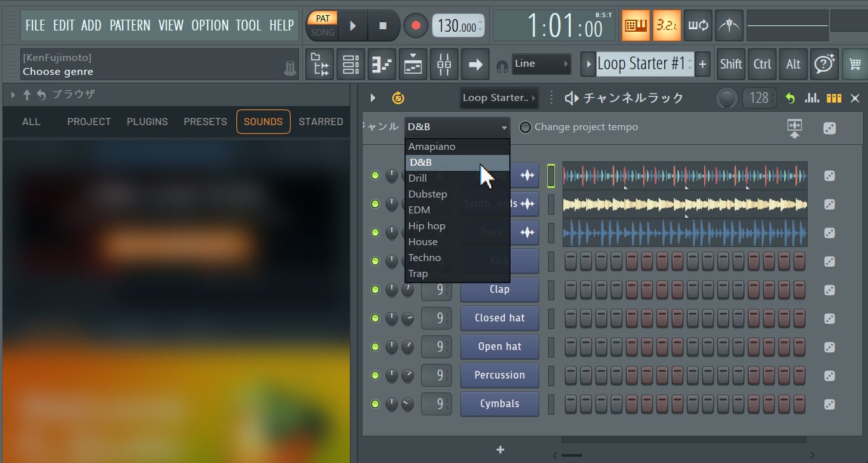Open the PATTERN menu
The width and height of the screenshot is (868, 463).
(130, 25)
